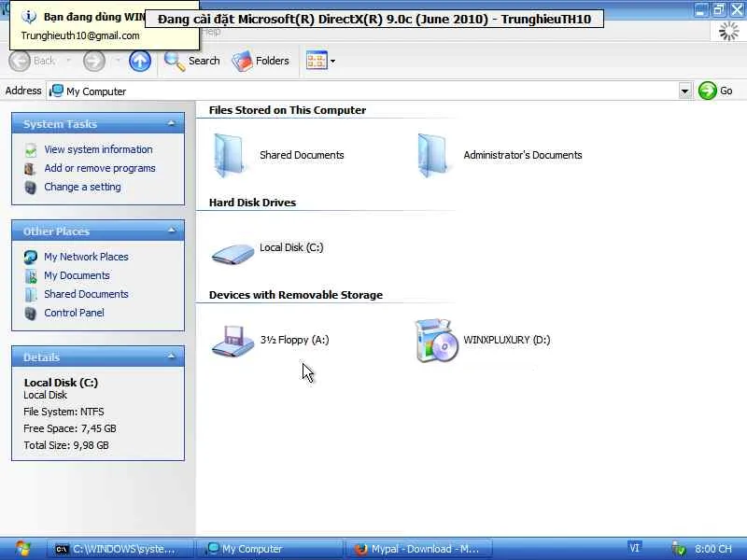Image resolution: width=747 pixels, height=560 pixels.
Task: Open Control Panel link
Action: (74, 313)
